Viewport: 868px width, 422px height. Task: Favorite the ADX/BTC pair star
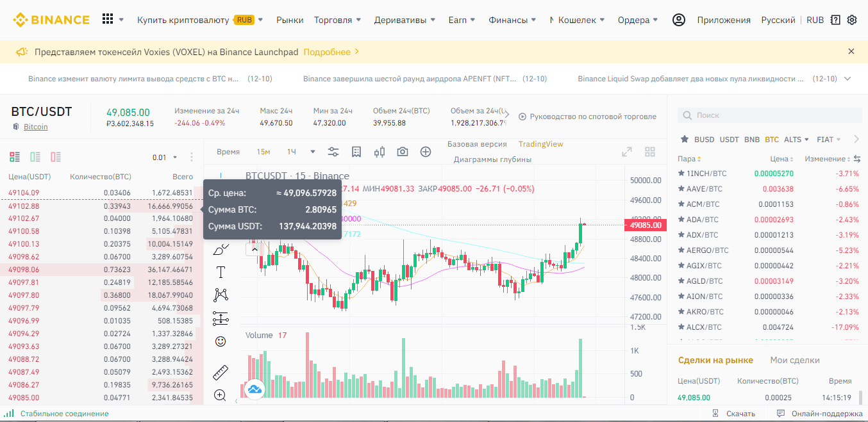pos(681,235)
